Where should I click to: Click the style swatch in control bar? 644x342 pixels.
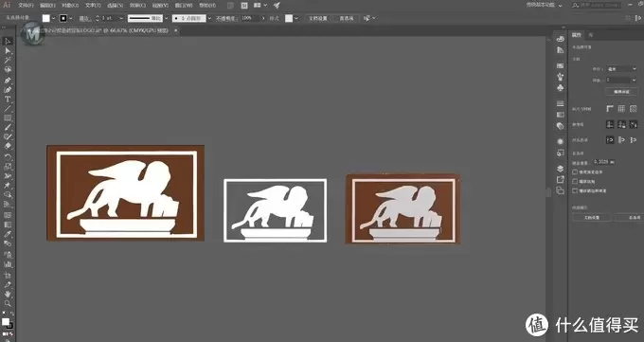coord(289,18)
